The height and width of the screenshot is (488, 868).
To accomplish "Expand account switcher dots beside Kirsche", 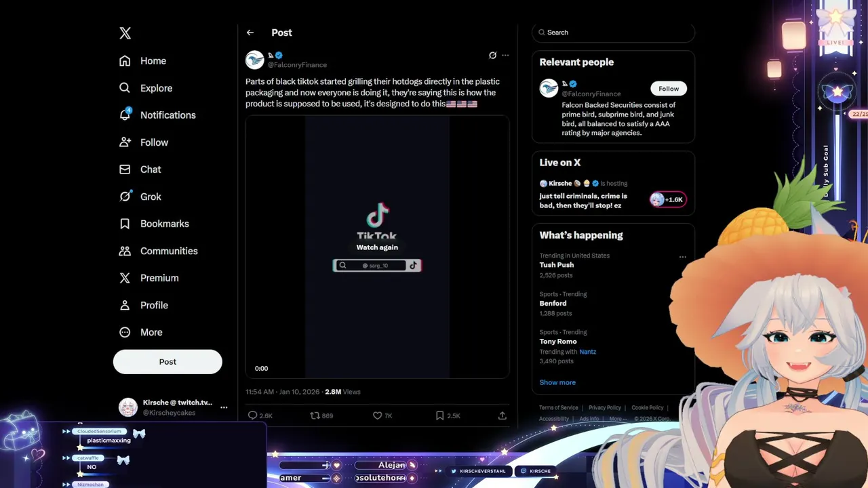I will coord(224,407).
